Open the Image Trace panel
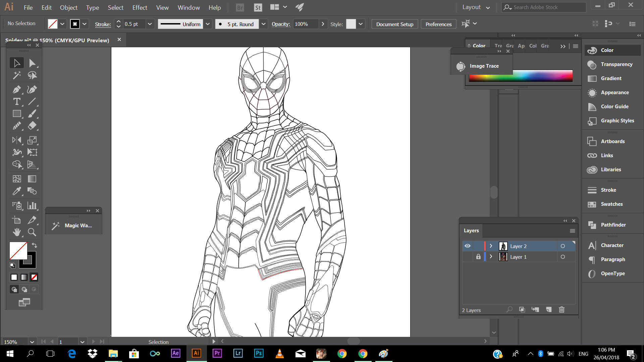644x362 pixels. coord(481,66)
